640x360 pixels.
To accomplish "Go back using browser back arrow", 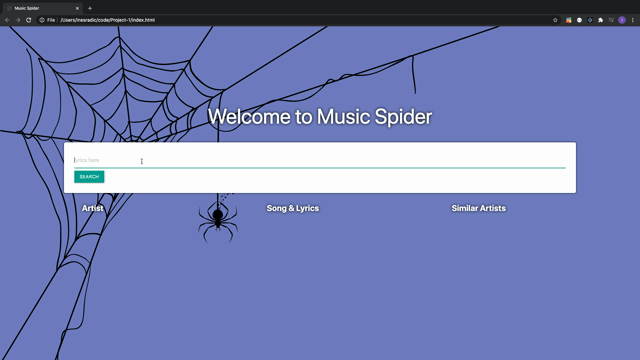I will (x=7, y=20).
